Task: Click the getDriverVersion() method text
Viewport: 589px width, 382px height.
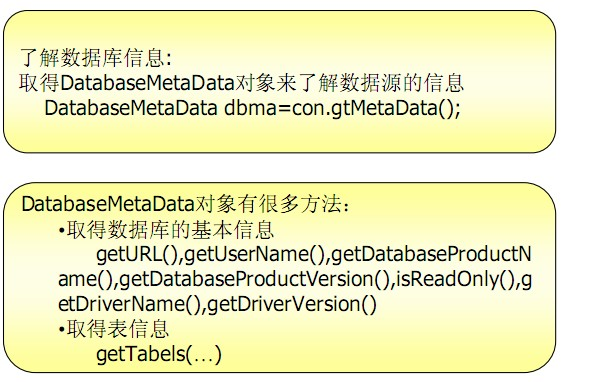Action: 291,304
